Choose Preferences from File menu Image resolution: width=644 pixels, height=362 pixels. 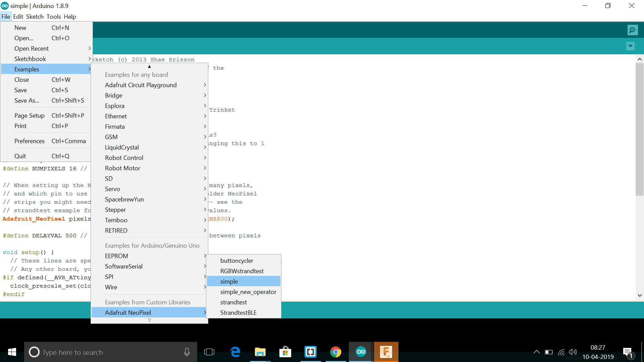click(30, 141)
